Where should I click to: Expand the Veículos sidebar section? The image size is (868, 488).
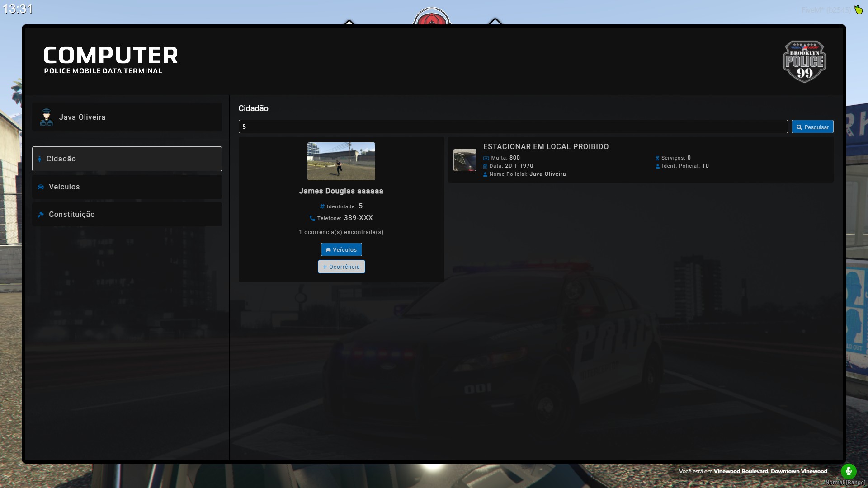(127, 187)
